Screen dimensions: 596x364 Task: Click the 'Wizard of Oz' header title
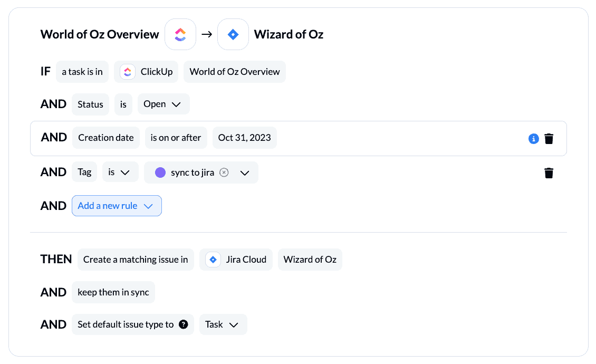289,34
